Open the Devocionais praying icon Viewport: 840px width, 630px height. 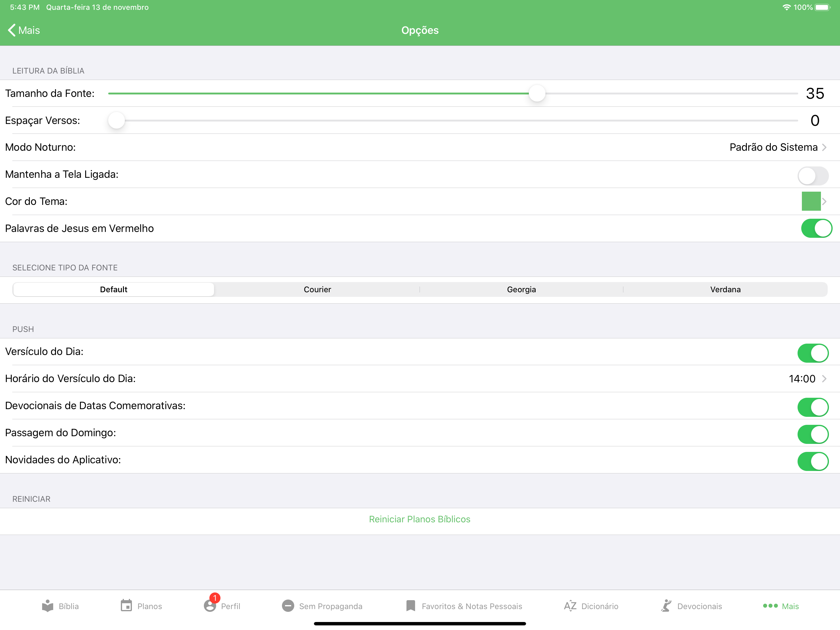coord(666,606)
